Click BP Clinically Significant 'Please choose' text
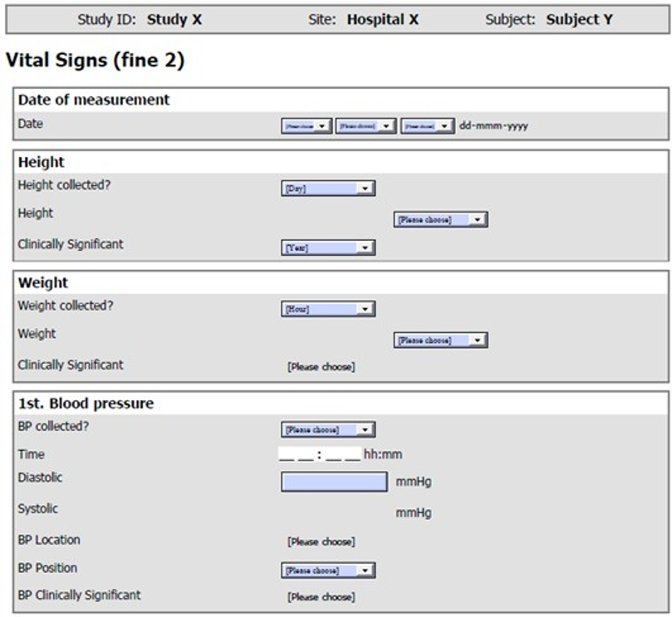Image resolution: width=672 pixels, height=617 pixels. coord(321,597)
